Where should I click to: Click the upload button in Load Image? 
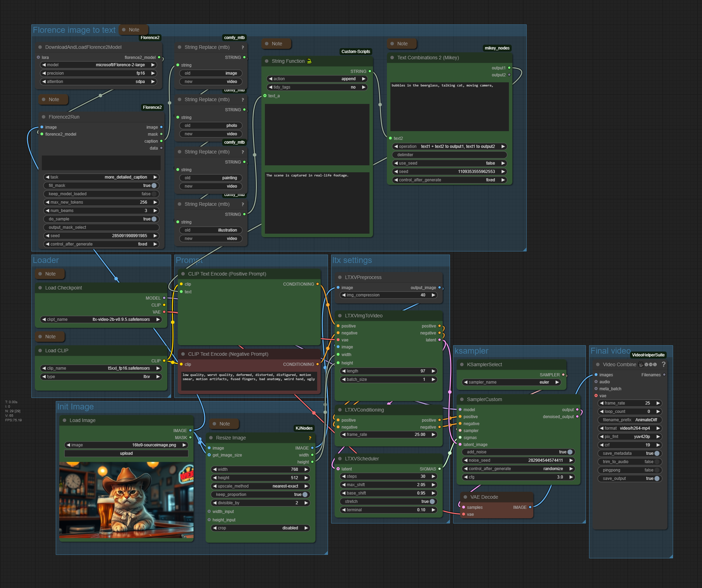point(126,453)
